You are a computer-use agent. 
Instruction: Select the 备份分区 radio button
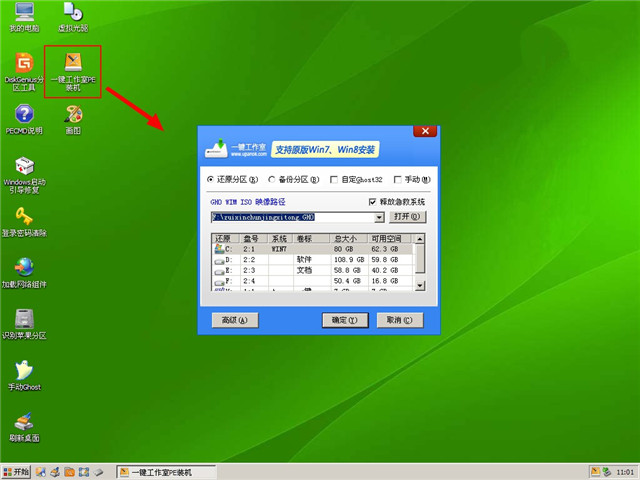273,180
